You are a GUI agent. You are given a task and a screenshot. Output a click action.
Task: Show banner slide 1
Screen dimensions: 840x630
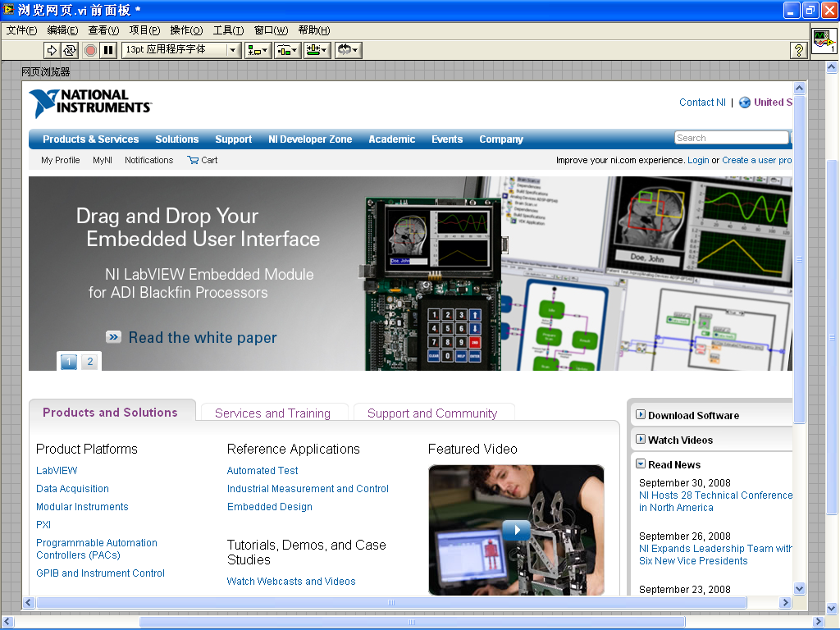click(69, 362)
